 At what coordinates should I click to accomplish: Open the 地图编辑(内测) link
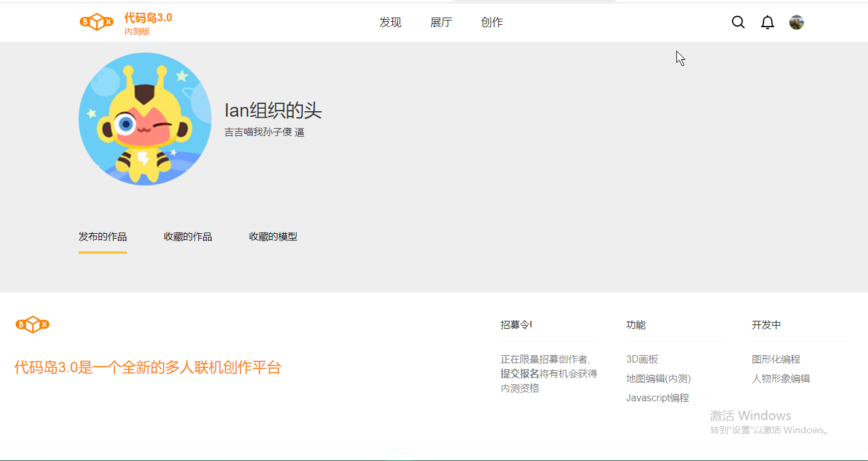(658, 378)
